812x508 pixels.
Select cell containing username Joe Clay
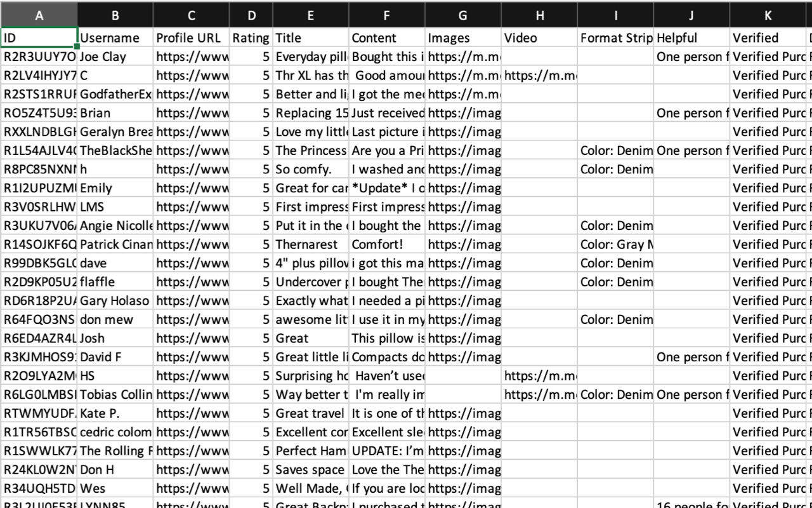click(x=115, y=57)
